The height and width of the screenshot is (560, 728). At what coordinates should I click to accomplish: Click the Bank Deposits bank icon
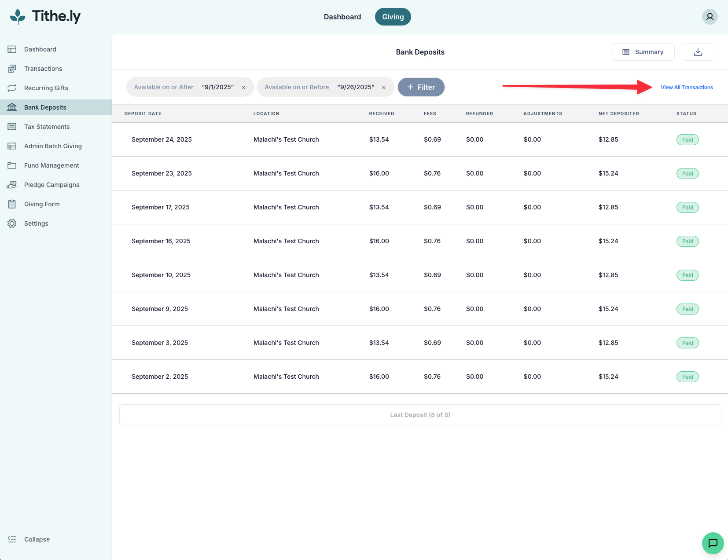tap(12, 107)
